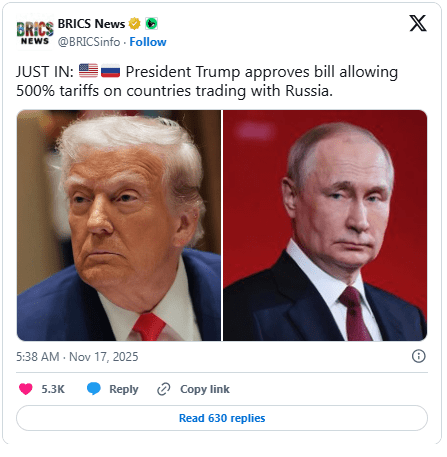Click the blue reply bubble icon
The height and width of the screenshot is (457, 447).
[x=94, y=389]
